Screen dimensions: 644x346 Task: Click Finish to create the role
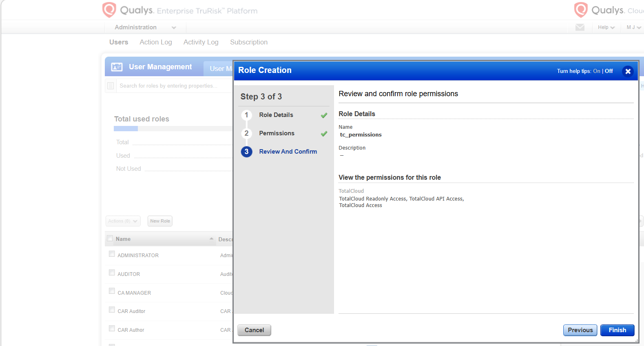click(x=617, y=330)
